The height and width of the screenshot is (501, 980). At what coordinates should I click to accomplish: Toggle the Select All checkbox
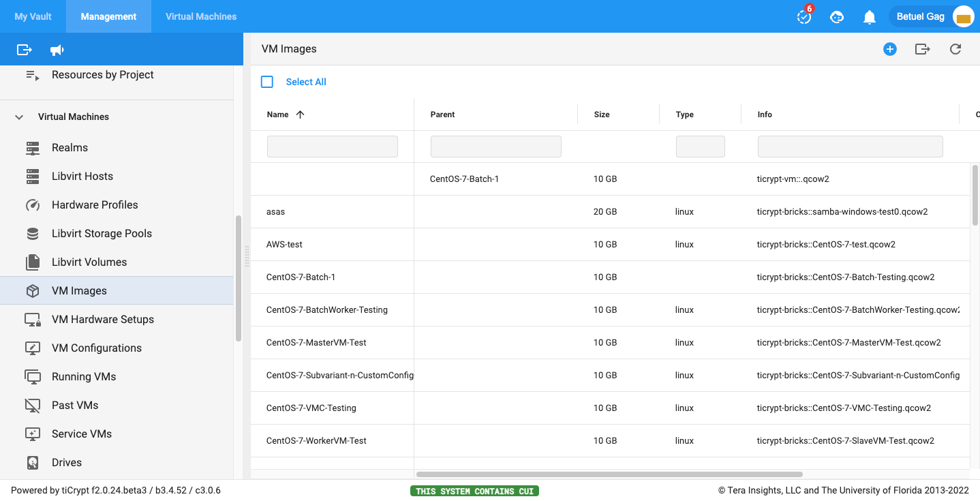click(267, 82)
